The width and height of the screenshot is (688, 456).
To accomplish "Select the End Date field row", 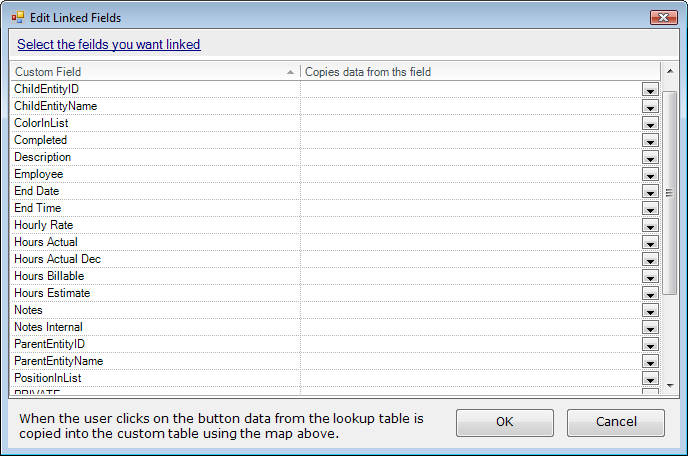I will coord(155,191).
